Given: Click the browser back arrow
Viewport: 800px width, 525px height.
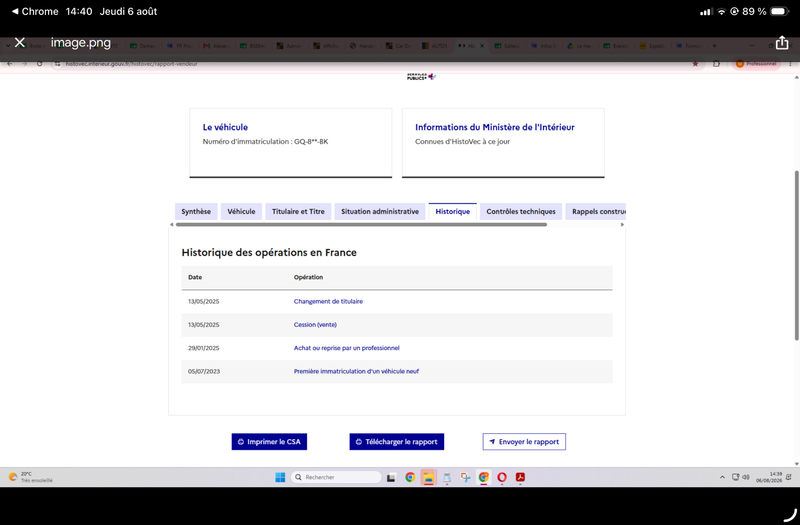Looking at the screenshot, I should click(10, 64).
